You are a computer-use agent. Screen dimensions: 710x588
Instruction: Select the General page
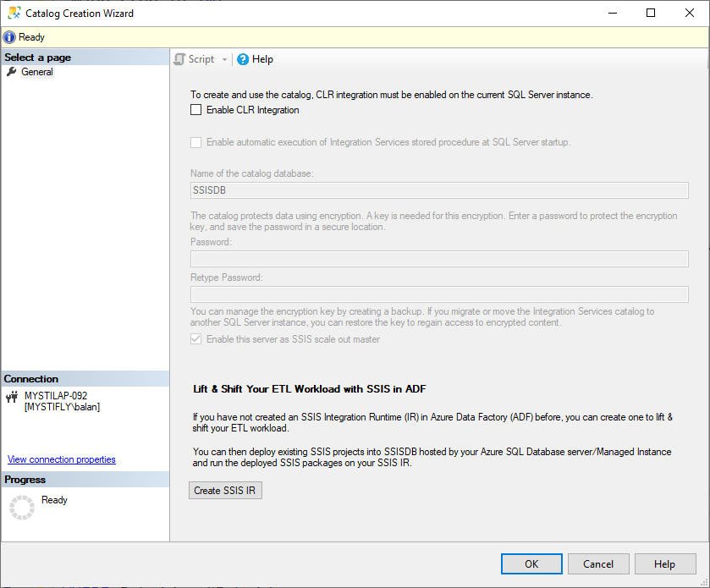coord(37,72)
